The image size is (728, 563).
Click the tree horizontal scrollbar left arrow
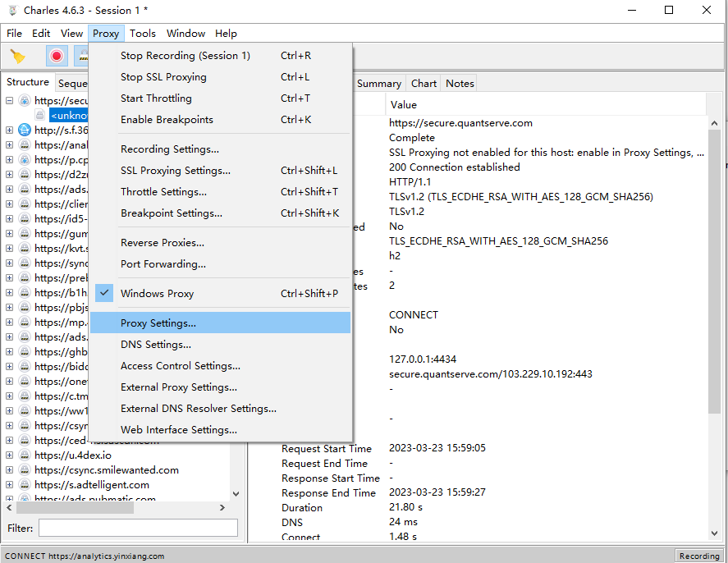click(9, 508)
